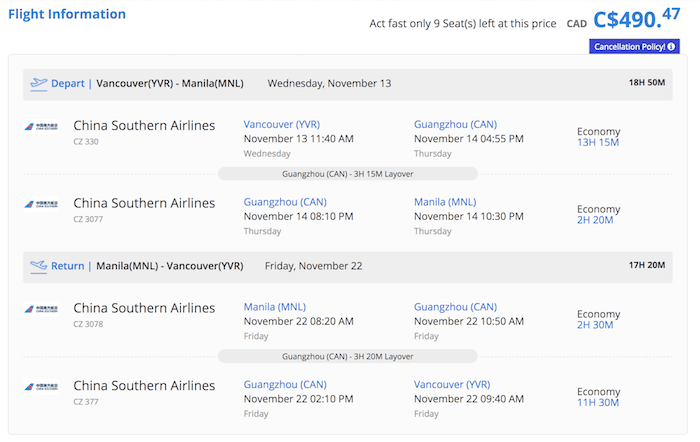This screenshot has height=442, width=700.
Task: Click Vancouver (YVR) origin link on CZ 330
Action: pyautogui.click(x=282, y=124)
